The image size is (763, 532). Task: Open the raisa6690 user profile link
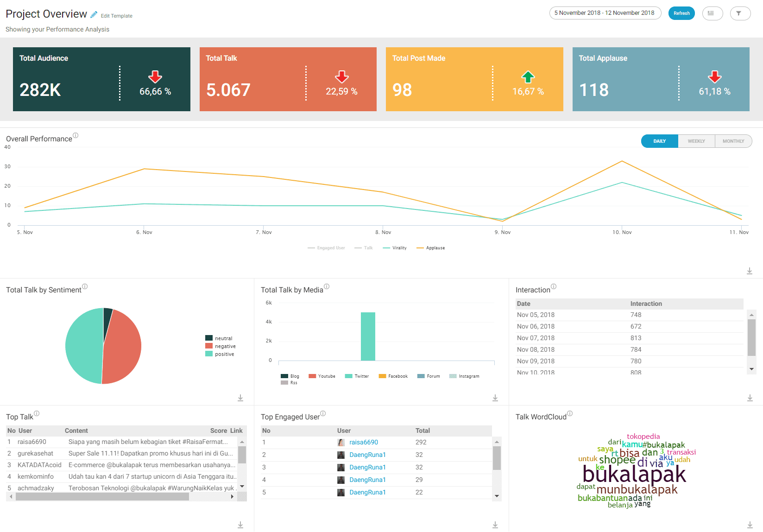(x=363, y=442)
